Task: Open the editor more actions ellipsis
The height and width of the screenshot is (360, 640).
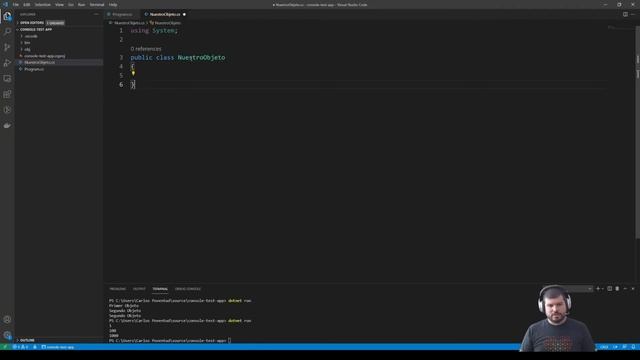Action: pyautogui.click(x=633, y=14)
